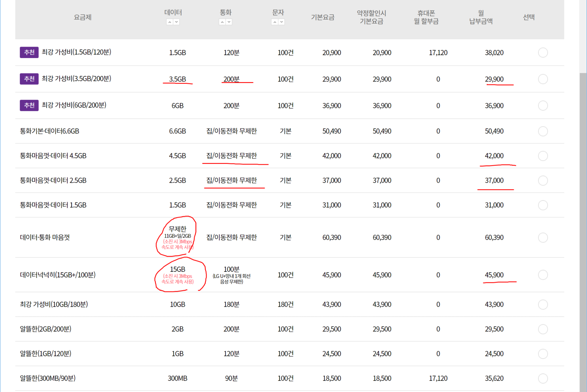Viewport: 587px width, 392px height.
Task: Click 월 납부금액 column header
Action: [x=481, y=17]
